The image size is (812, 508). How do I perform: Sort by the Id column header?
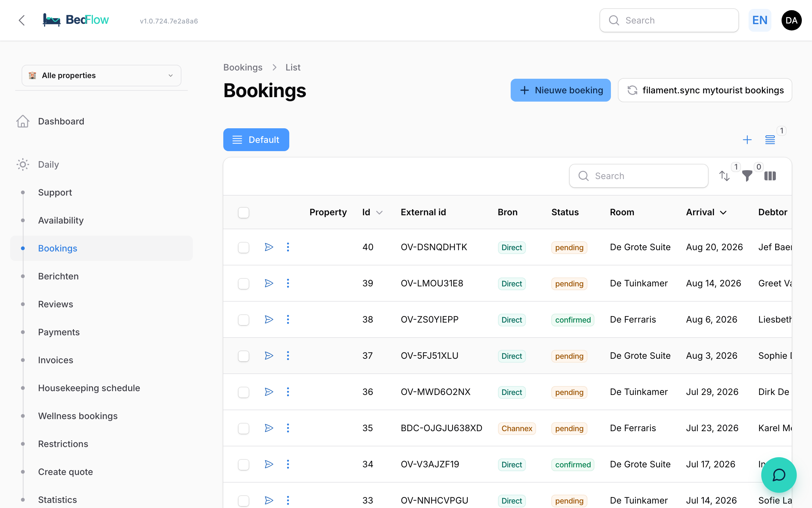[x=372, y=212]
